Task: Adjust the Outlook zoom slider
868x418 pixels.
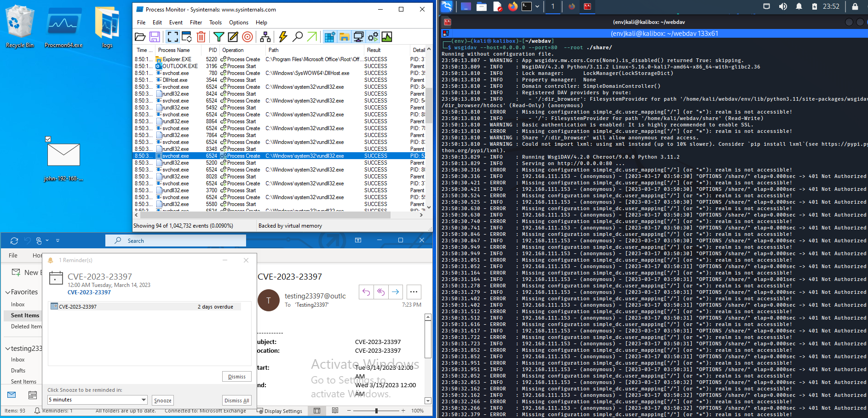Action: [377, 411]
